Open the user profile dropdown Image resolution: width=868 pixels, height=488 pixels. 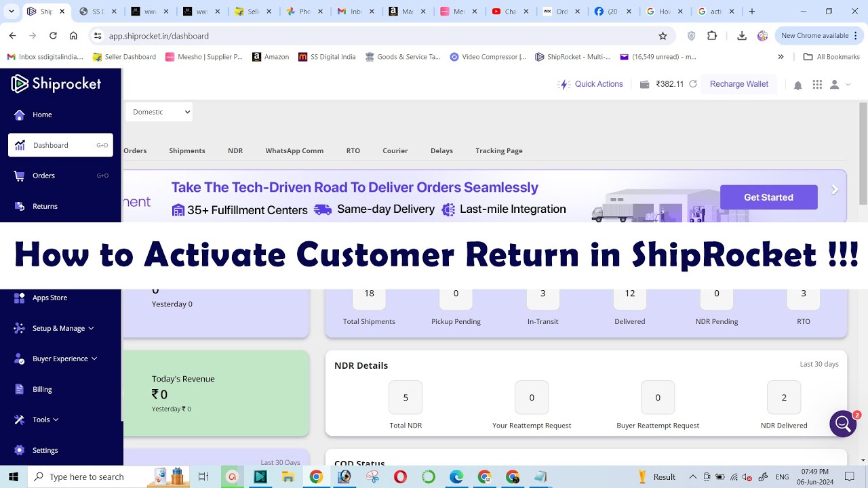point(840,85)
